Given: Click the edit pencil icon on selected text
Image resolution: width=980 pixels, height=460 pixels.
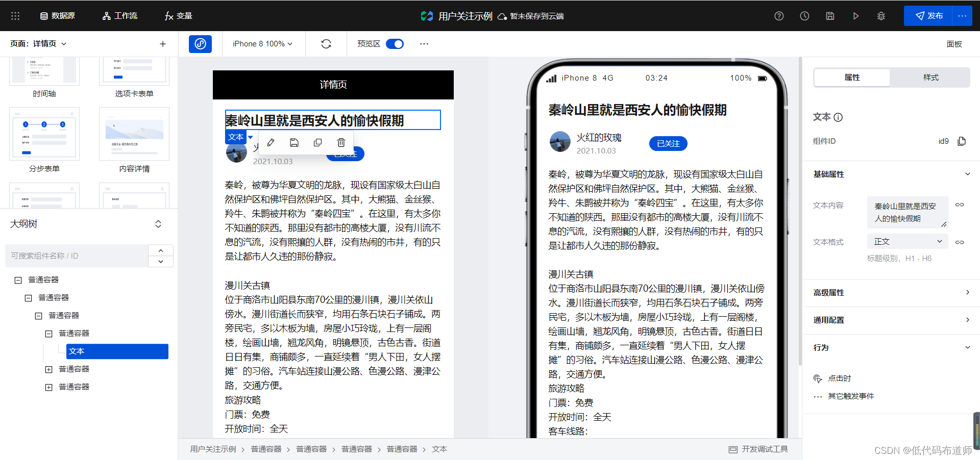Looking at the screenshot, I should 271,143.
